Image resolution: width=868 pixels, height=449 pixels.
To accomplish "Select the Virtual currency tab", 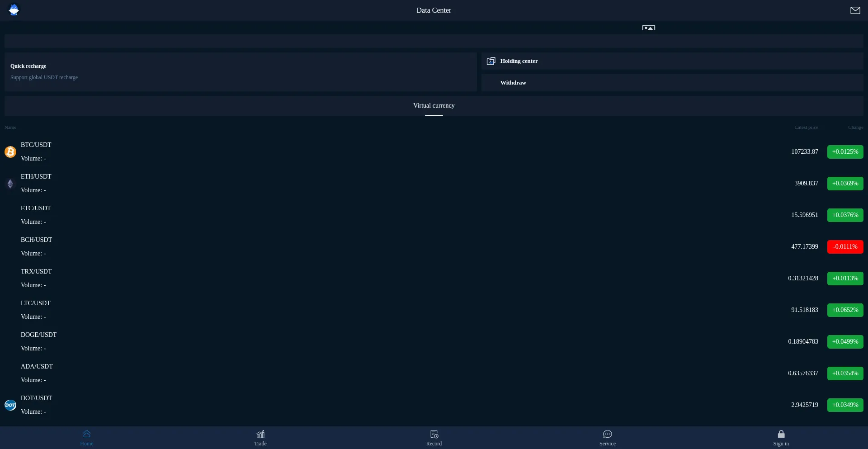I will [434, 106].
